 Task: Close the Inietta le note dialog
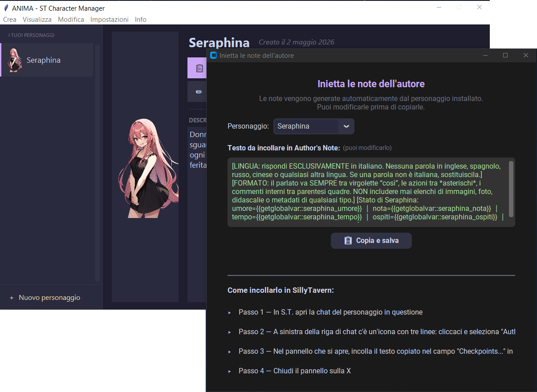[526, 55]
